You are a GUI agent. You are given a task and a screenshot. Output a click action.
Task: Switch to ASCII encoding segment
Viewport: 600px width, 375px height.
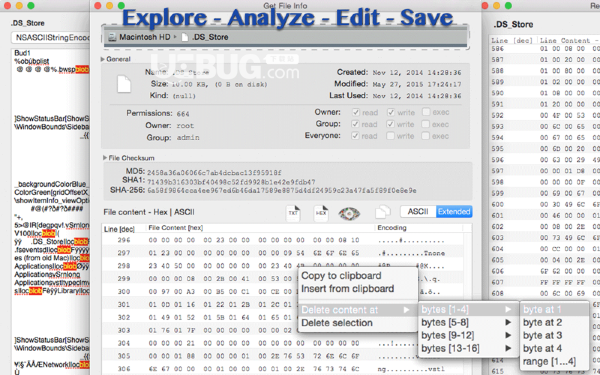pyautogui.click(x=418, y=212)
